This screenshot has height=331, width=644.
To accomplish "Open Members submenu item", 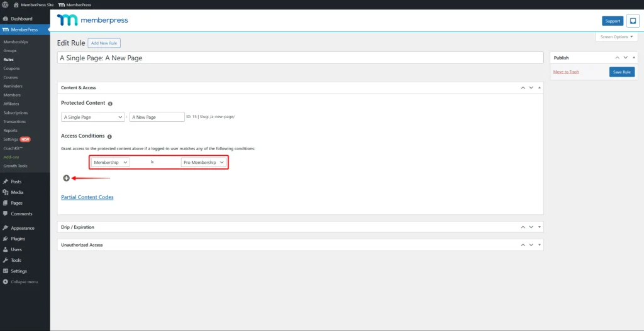I will 12,95.
